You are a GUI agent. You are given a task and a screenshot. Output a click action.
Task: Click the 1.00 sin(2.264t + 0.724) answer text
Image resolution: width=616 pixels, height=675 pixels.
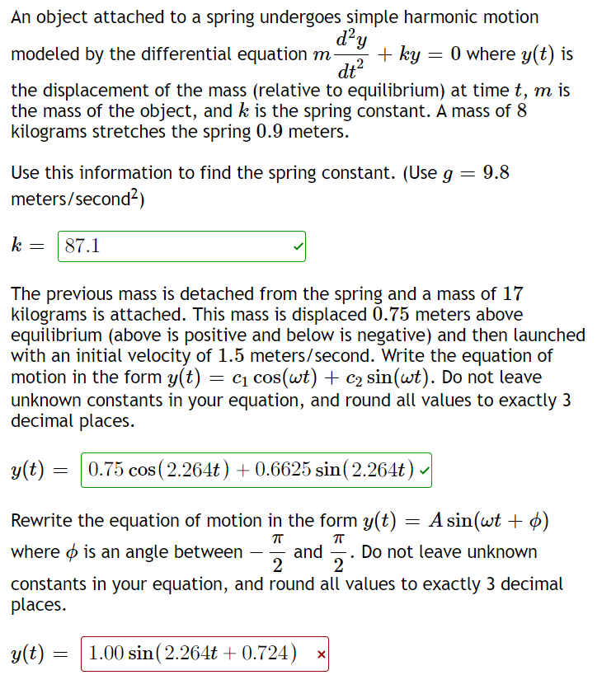point(194,653)
